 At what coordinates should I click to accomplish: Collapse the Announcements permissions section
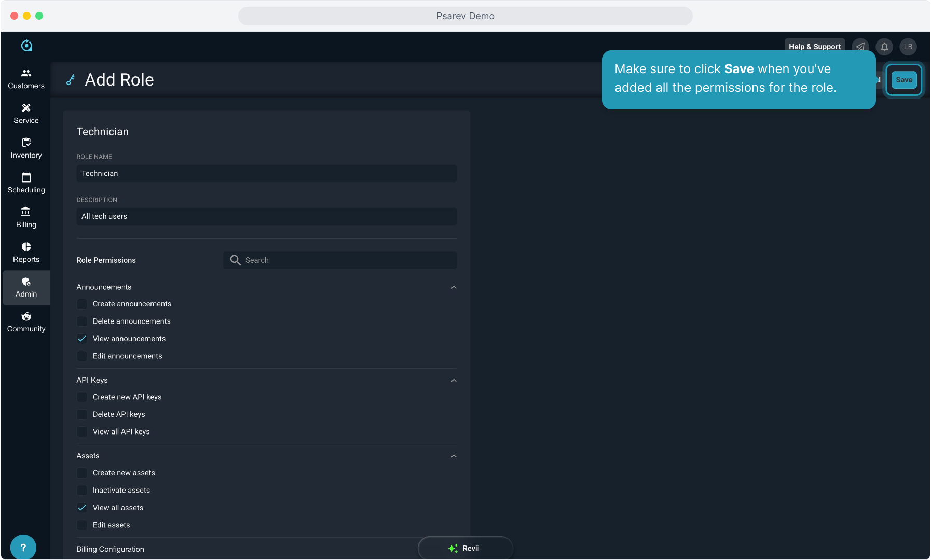[454, 287]
